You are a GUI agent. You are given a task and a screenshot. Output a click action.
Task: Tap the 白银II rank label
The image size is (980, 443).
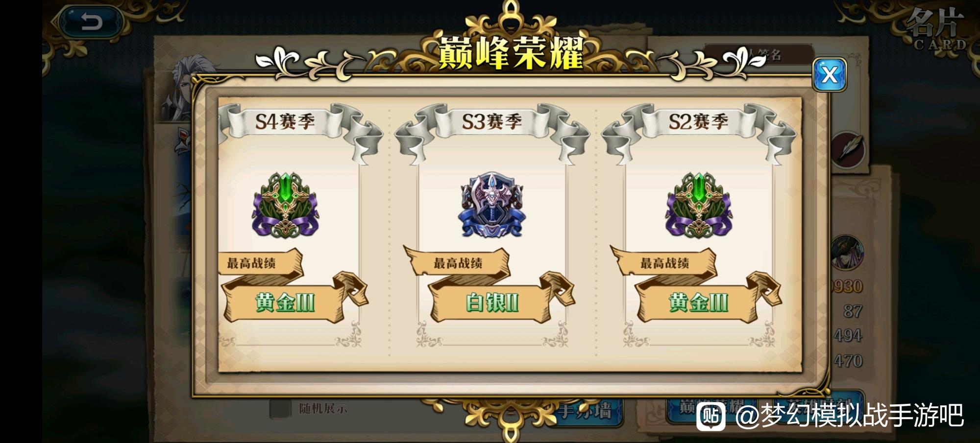pyautogui.click(x=492, y=303)
